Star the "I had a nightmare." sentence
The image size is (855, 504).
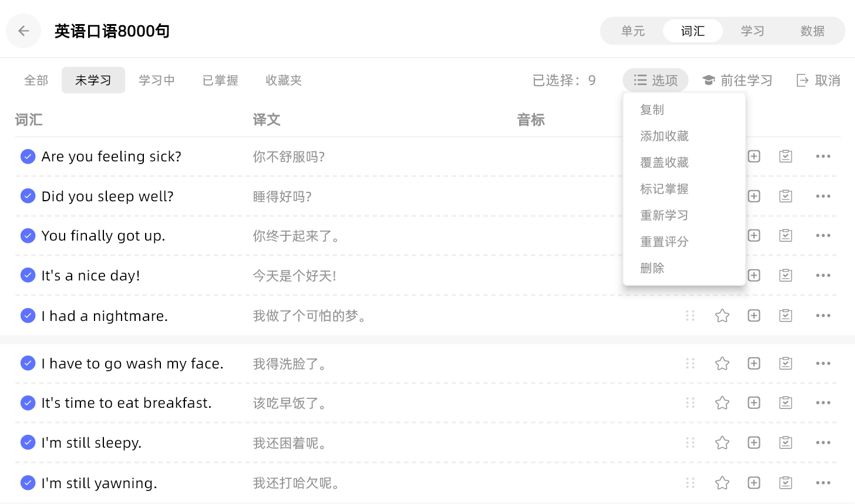722,316
